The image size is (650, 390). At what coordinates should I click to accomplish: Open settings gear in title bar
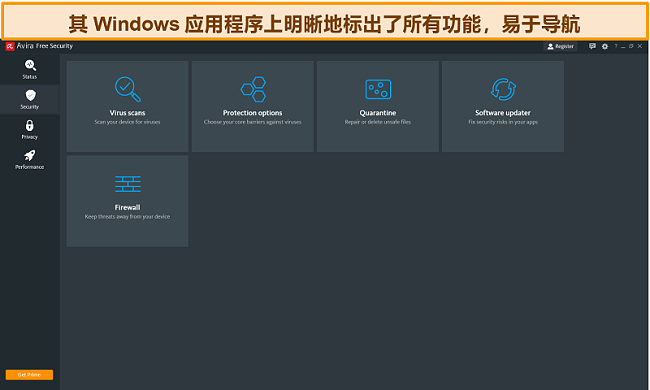click(x=605, y=46)
